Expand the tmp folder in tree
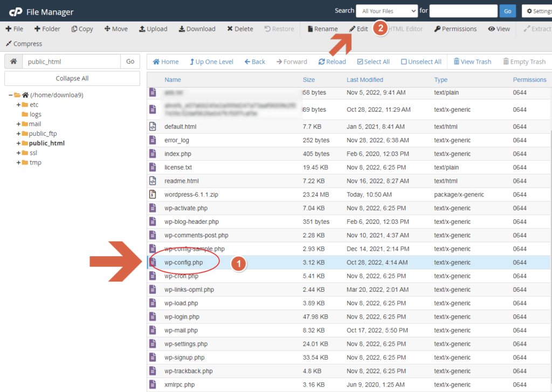Viewport: 552px width, 392px height. tap(18, 162)
